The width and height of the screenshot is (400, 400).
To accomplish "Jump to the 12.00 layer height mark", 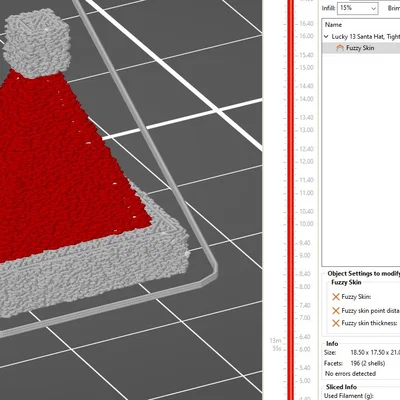I will pos(306,162).
